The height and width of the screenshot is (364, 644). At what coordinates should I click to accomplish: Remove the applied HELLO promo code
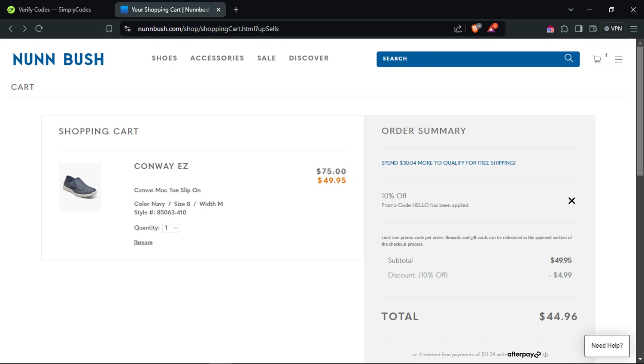(x=571, y=201)
